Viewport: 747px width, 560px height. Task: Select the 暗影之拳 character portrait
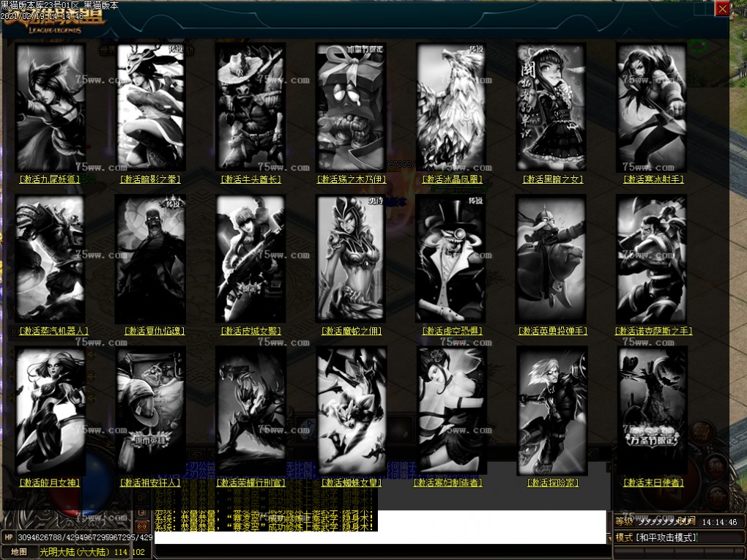pyautogui.click(x=151, y=108)
